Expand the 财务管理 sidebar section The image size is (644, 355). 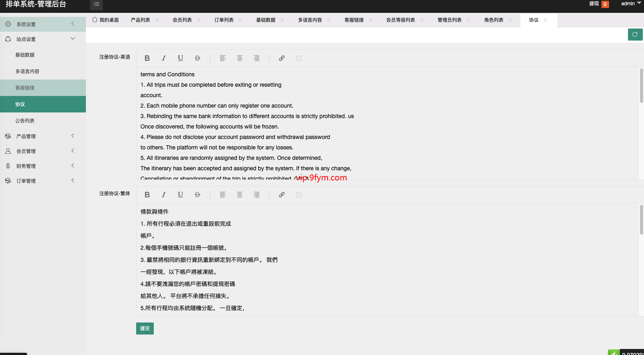click(40, 166)
